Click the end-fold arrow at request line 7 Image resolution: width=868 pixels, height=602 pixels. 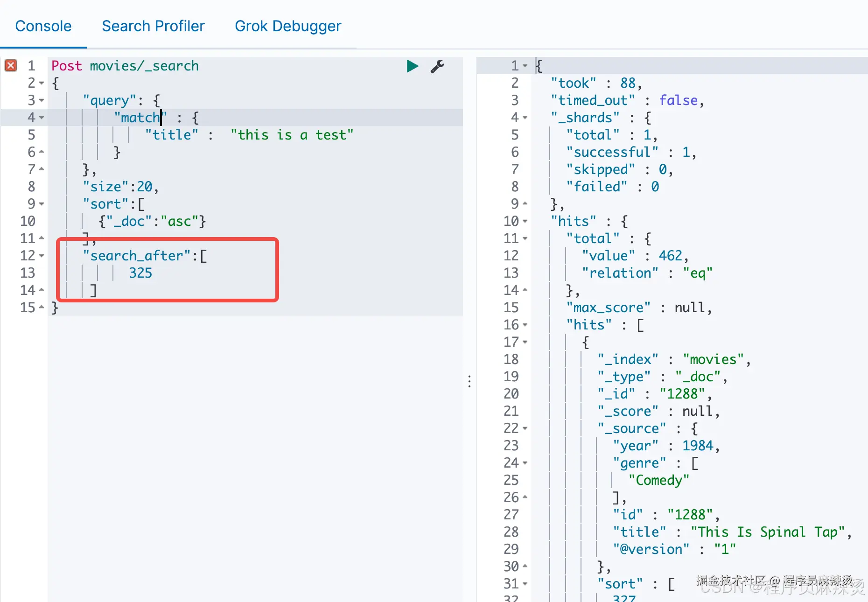[42, 169]
